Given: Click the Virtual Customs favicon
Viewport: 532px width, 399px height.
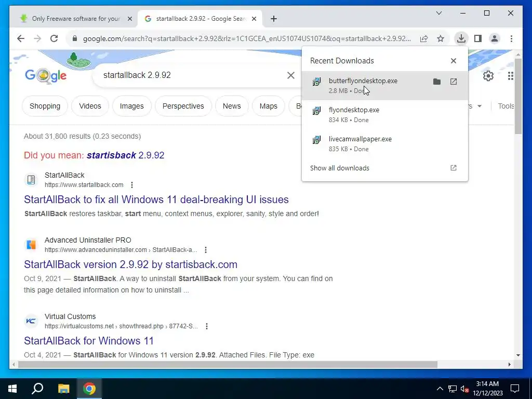Looking at the screenshot, I should pos(31,321).
